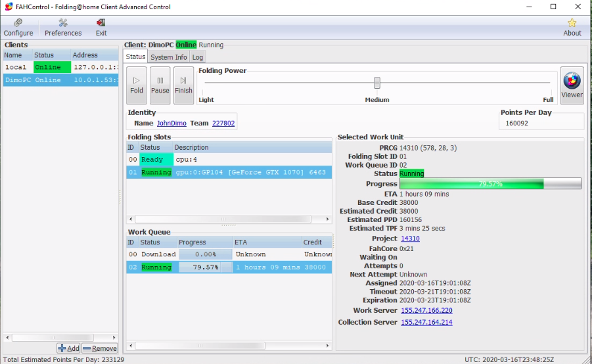Maximize the FAHControl window
This screenshot has height=364, width=592.
(553, 7)
